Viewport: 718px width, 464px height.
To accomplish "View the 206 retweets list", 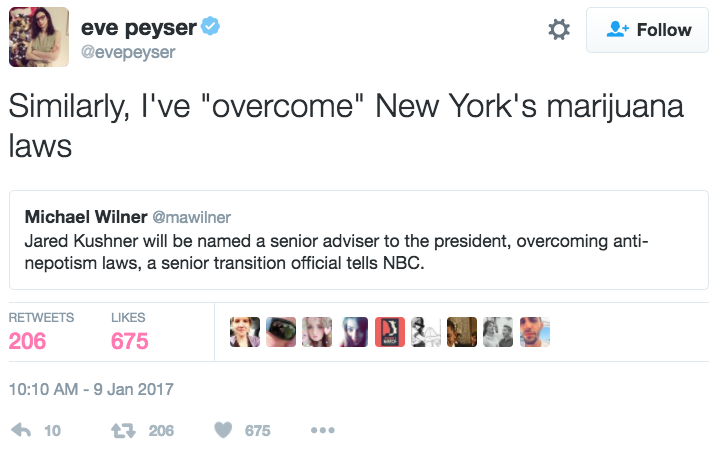I will (28, 341).
